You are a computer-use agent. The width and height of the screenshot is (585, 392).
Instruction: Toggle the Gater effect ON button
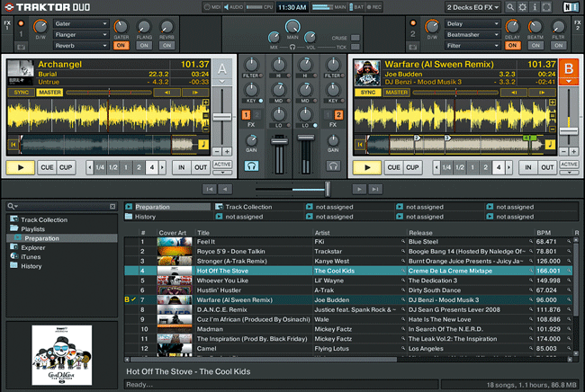click(x=120, y=45)
